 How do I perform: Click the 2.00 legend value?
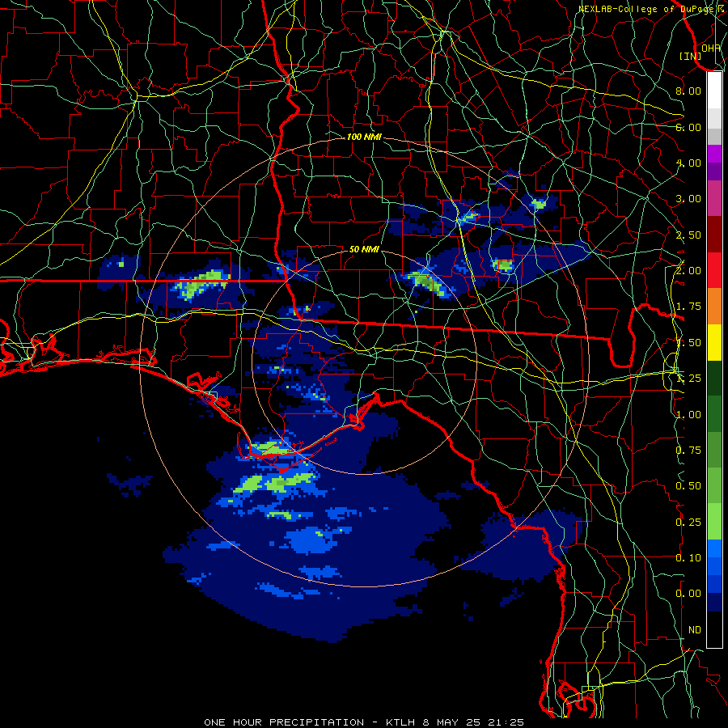click(688, 271)
